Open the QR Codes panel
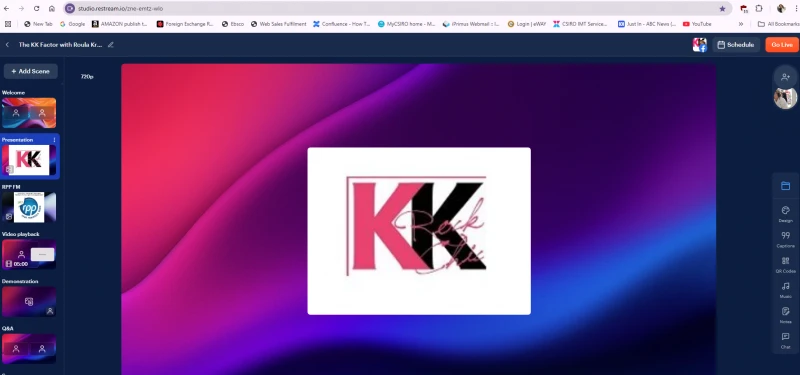 (785, 264)
